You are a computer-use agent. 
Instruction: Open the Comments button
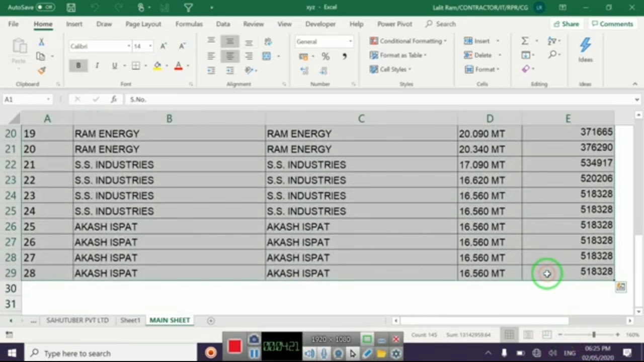coord(612,24)
